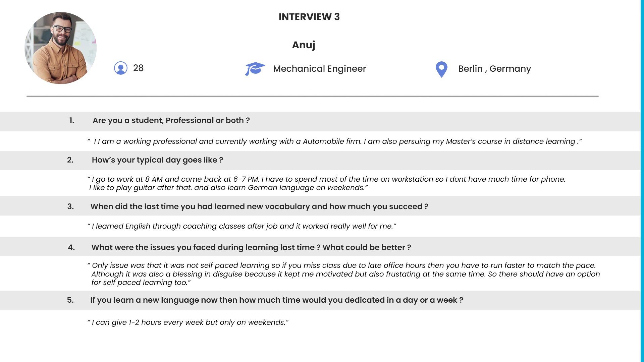Click the blue location pin icon
The height and width of the screenshot is (362, 644).
(441, 69)
